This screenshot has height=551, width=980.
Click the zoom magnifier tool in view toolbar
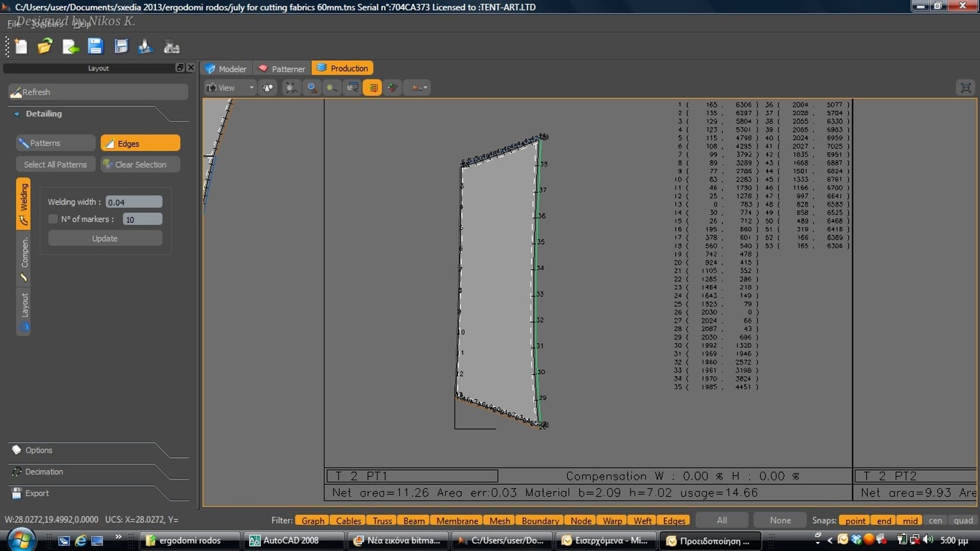(x=311, y=88)
